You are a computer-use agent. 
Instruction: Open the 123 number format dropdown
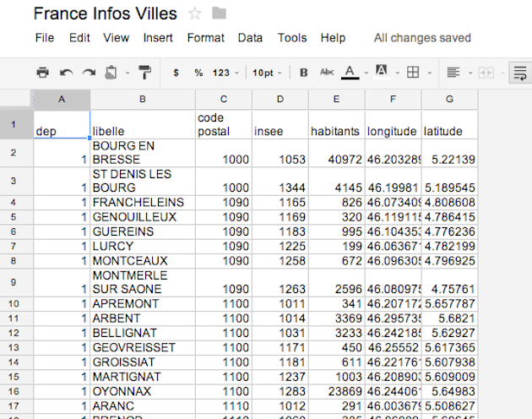225,73
